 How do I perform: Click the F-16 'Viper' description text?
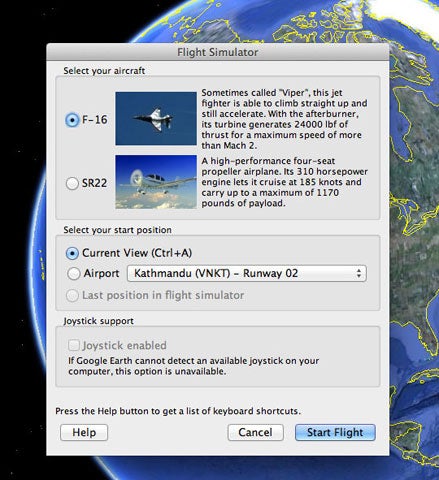coord(284,119)
